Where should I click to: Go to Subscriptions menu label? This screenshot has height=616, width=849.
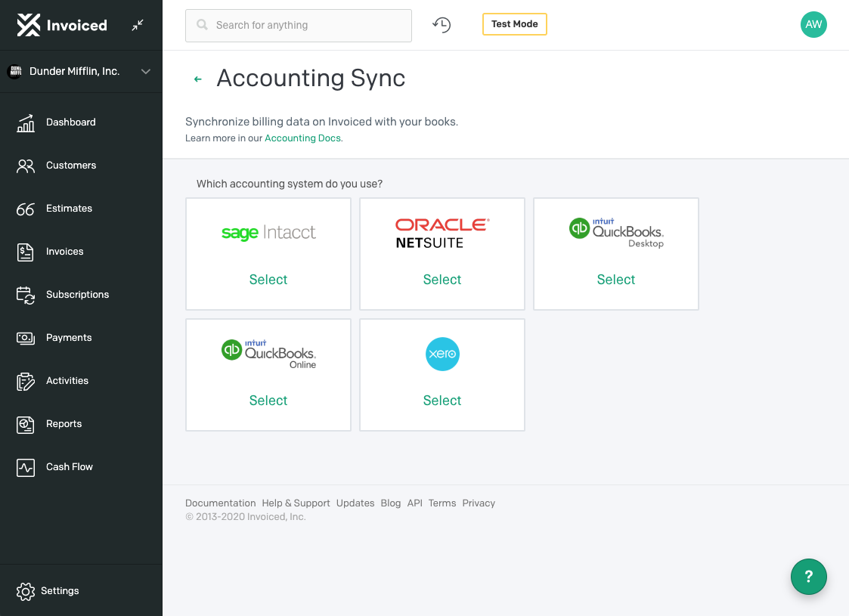coord(77,295)
